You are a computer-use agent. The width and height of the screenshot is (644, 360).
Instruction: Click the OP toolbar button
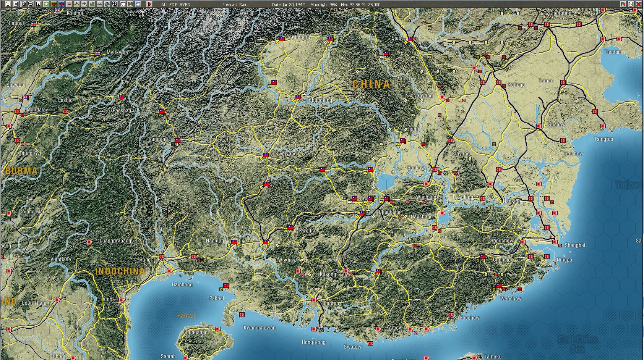[x=123, y=4]
